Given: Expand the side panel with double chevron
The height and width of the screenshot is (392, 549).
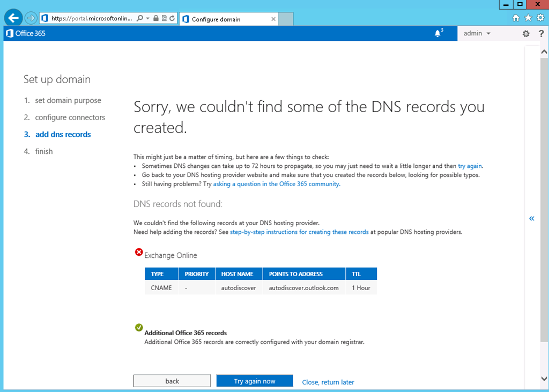Looking at the screenshot, I should (532, 219).
